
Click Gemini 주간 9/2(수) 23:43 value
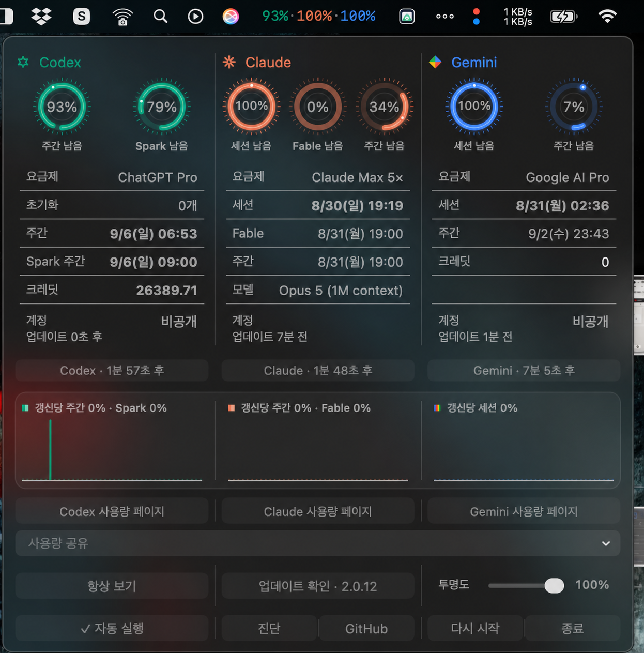click(569, 234)
